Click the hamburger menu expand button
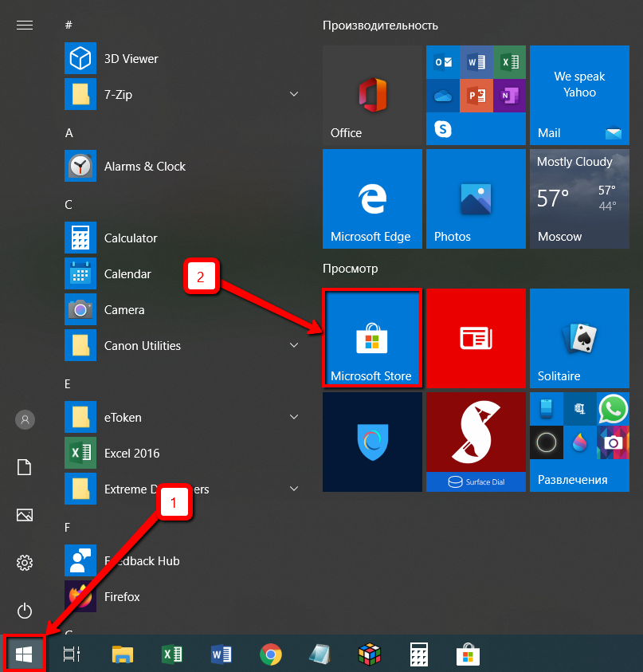 coord(25,26)
